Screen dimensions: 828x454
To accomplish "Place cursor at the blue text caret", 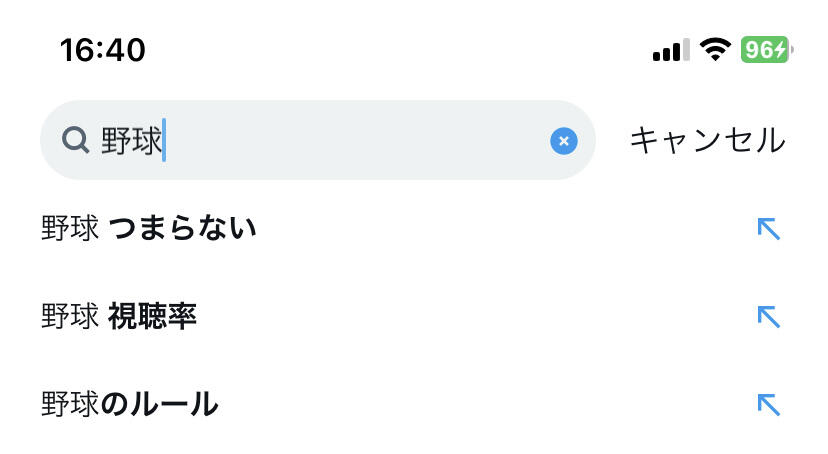I will coord(164,141).
